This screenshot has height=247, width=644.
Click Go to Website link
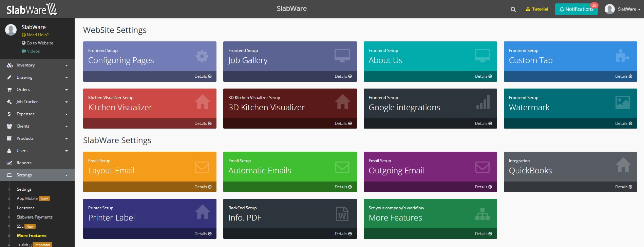[38, 43]
